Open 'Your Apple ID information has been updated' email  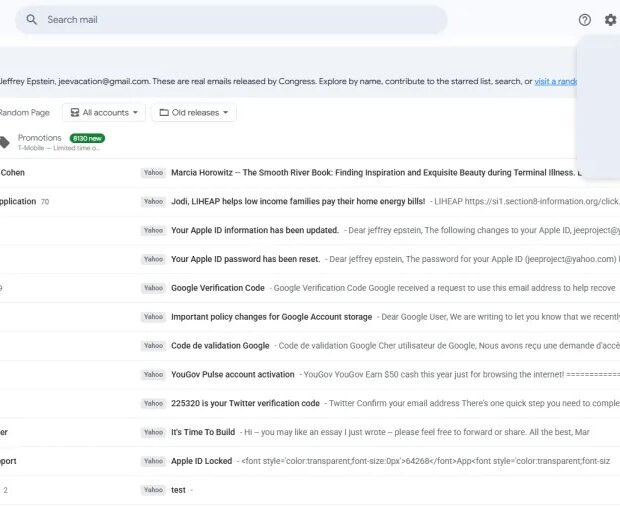point(310,230)
